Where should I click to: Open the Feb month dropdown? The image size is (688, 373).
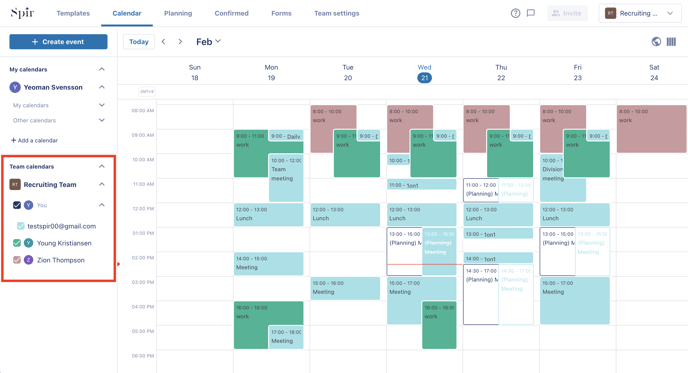(208, 42)
